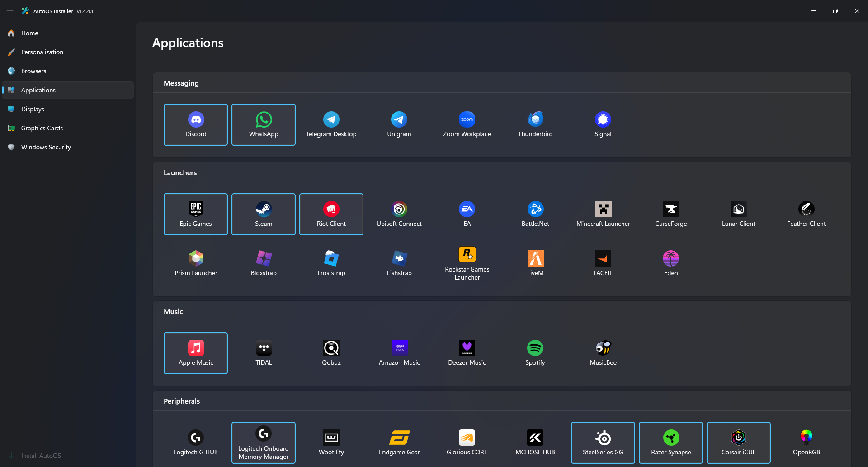
Task: Select Glorious CORE tile
Action: [x=467, y=443]
